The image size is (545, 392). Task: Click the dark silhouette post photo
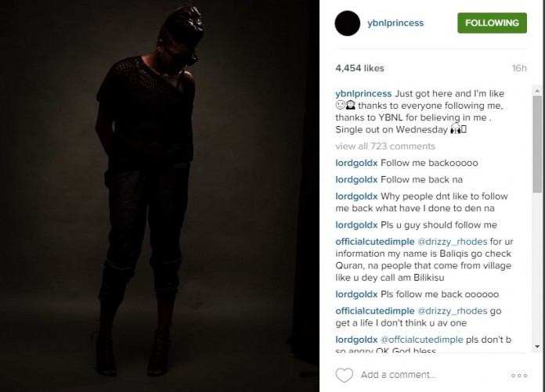pyautogui.click(x=160, y=196)
